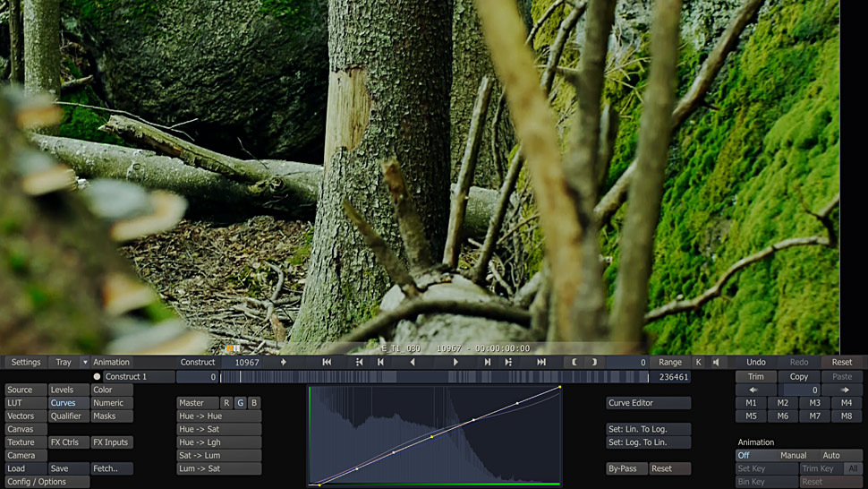Click Set: Lin. To Log.
The width and height of the screenshot is (868, 489).
click(x=648, y=429)
